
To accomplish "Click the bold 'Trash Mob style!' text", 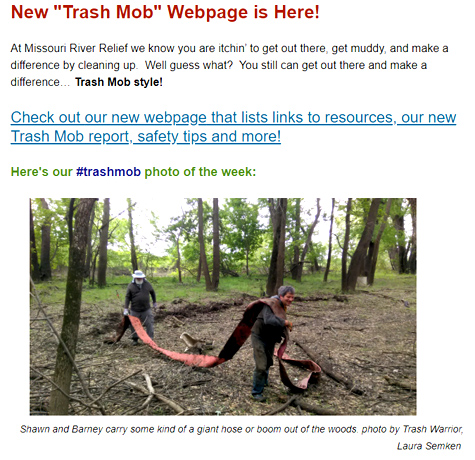I will 119,82.
